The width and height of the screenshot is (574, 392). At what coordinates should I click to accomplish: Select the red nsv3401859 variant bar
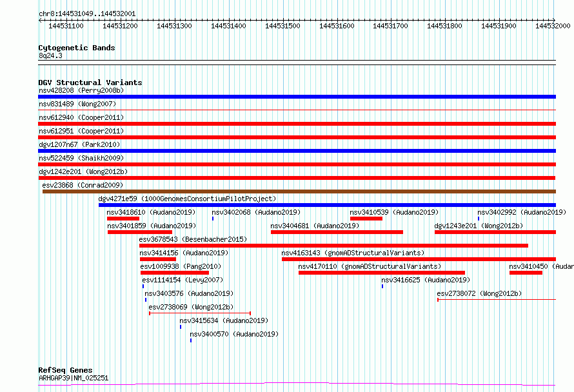coord(140,232)
